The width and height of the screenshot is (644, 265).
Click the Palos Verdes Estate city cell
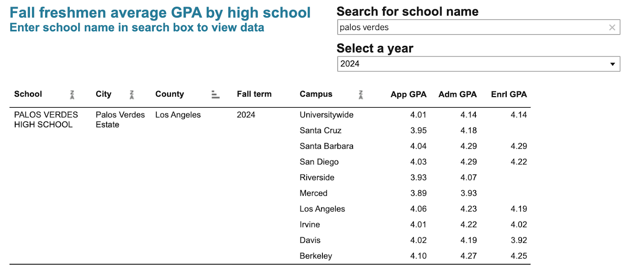coord(120,120)
